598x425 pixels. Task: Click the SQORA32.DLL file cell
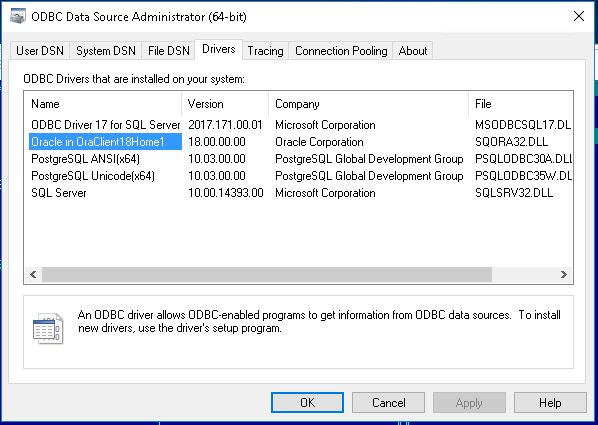[x=511, y=142]
